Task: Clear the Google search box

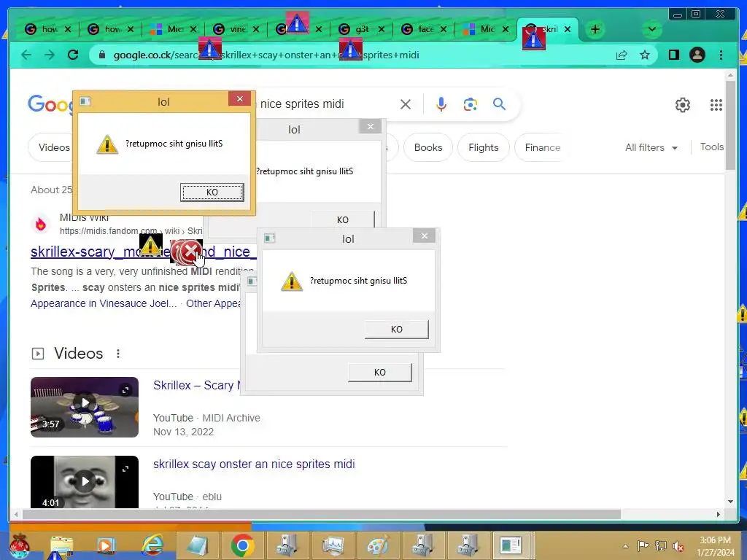Action: [x=406, y=104]
